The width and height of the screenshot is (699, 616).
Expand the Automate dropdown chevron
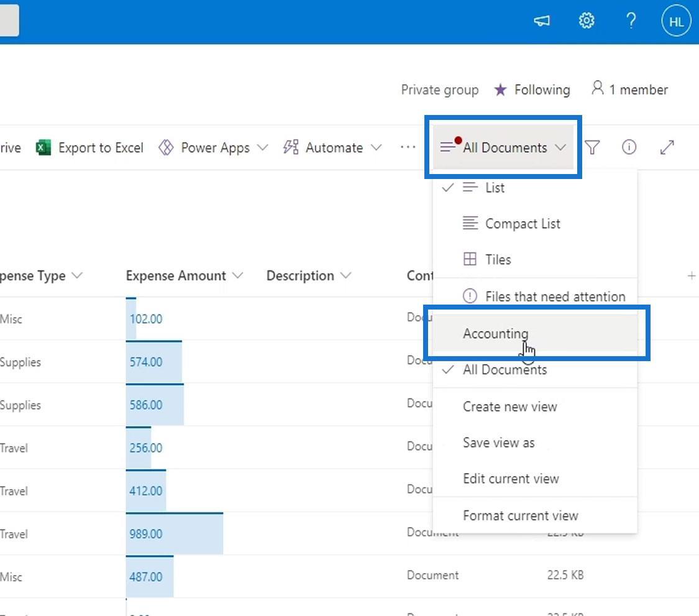[377, 147]
